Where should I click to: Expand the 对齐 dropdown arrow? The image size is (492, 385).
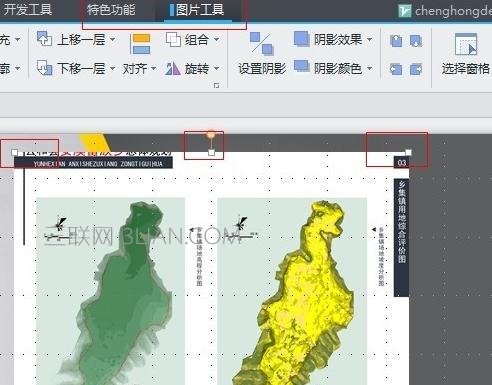(153, 68)
